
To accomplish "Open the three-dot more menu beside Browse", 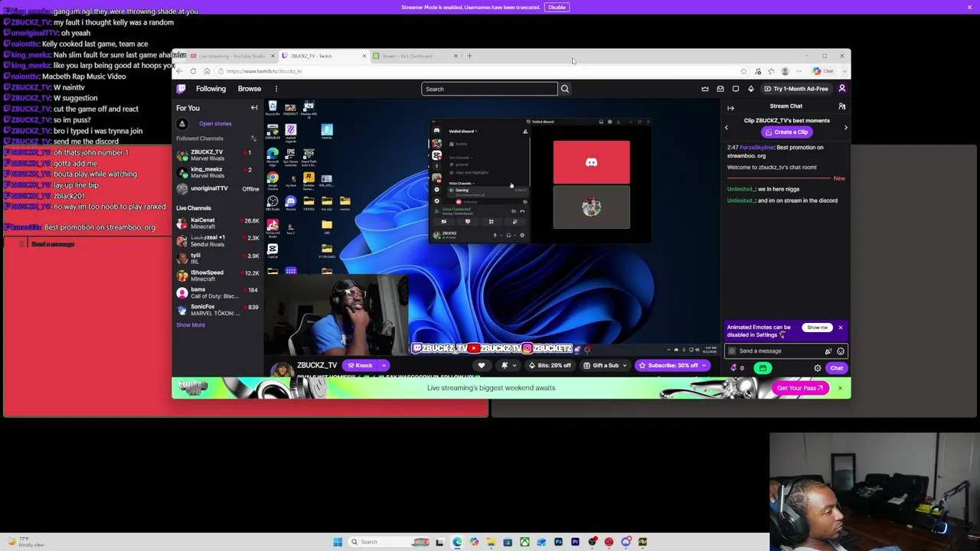I will click(x=276, y=89).
